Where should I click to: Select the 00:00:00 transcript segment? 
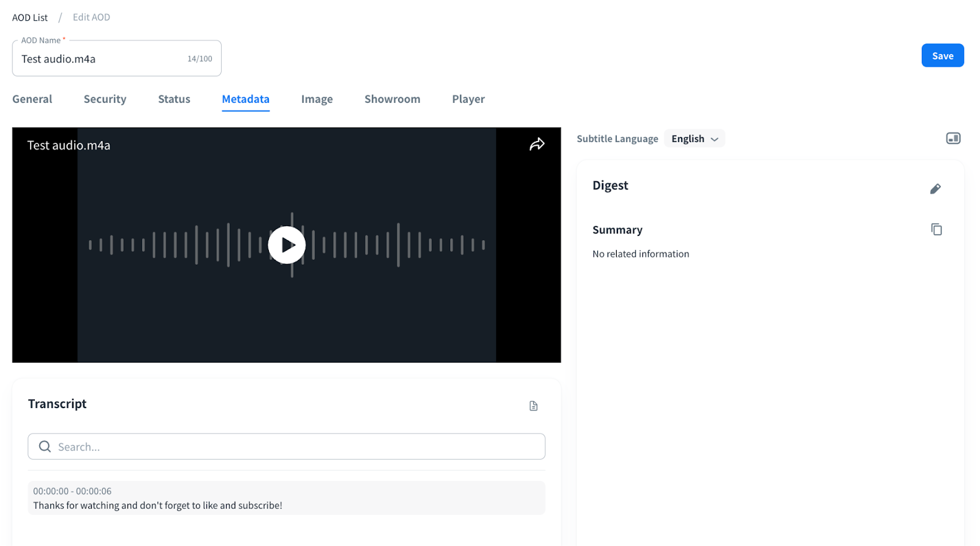(286, 498)
